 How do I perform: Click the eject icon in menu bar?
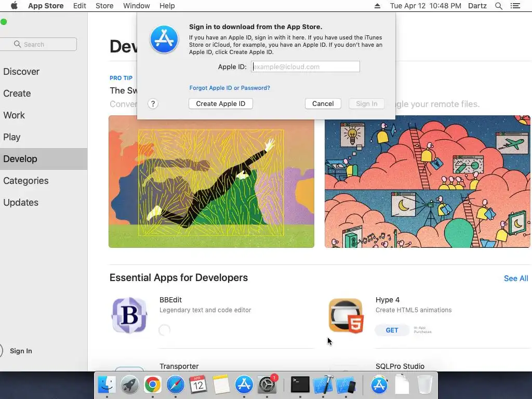pos(377,6)
